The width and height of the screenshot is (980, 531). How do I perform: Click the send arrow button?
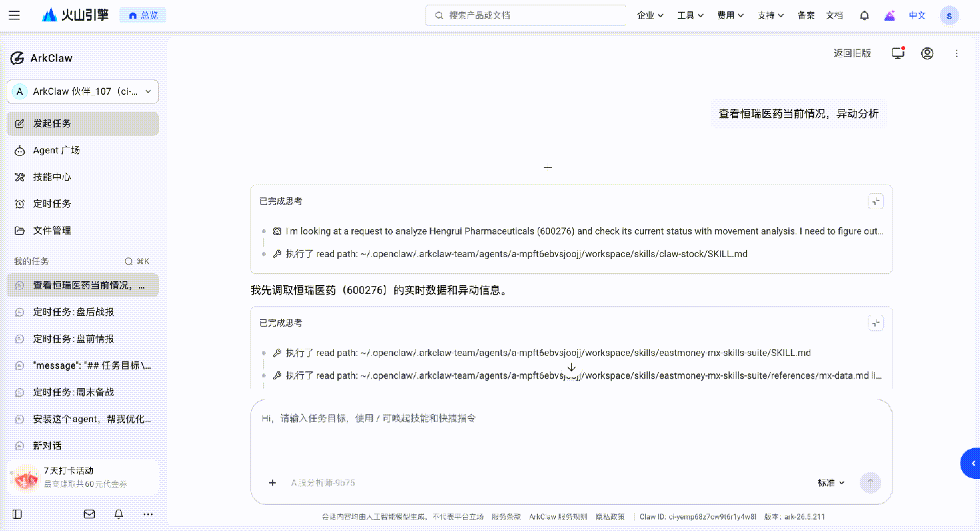point(870,483)
